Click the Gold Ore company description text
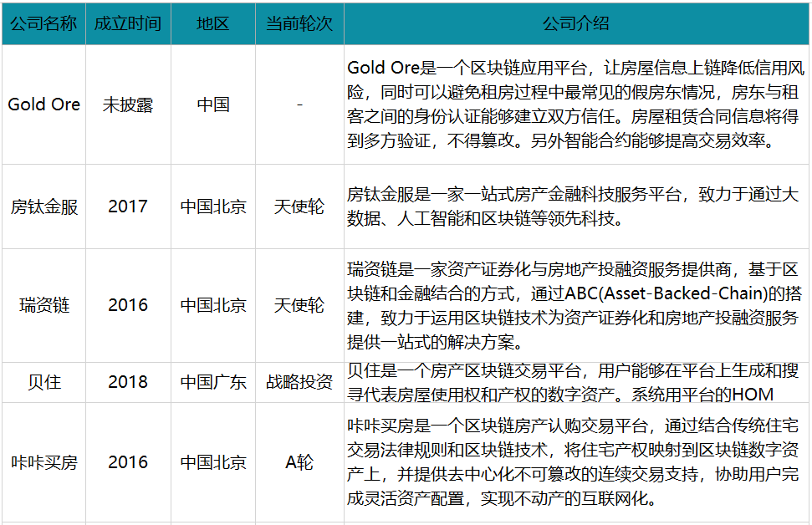Screen dimensions: 812x525 point(576,104)
